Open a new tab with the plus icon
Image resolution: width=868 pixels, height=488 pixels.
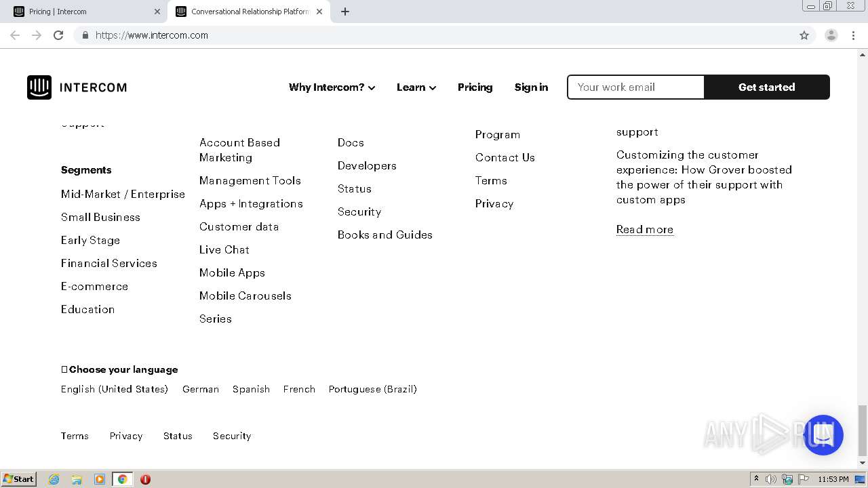(345, 12)
